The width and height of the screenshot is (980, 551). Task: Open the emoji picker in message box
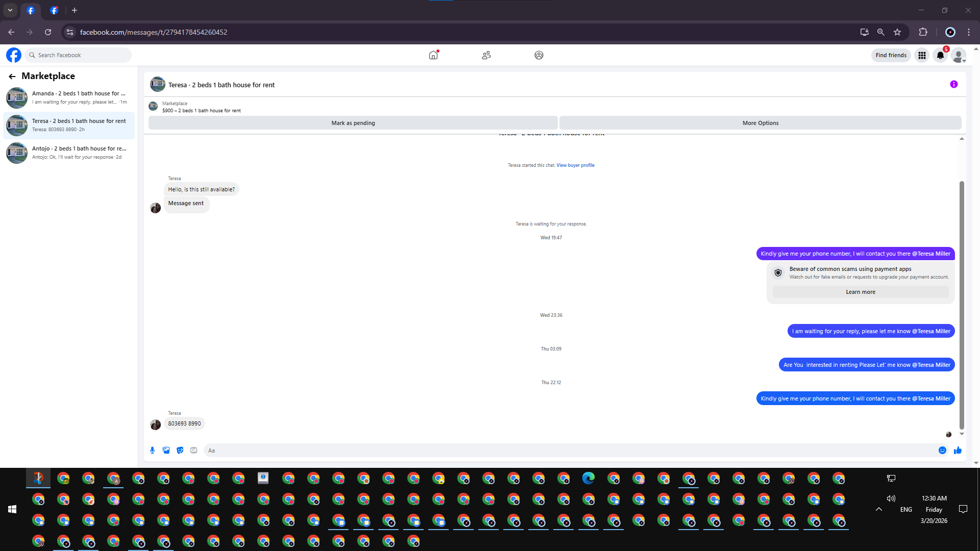pyautogui.click(x=942, y=450)
